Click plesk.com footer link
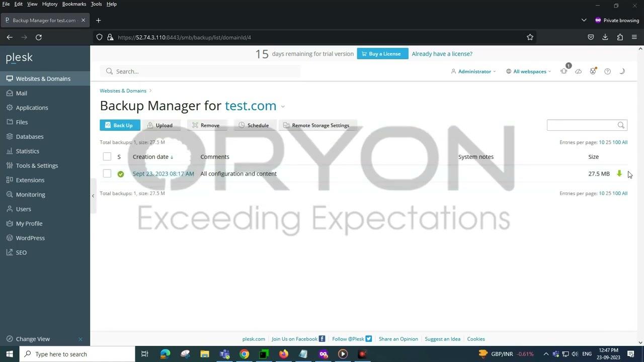Image resolution: width=644 pixels, height=362 pixels. click(254, 339)
